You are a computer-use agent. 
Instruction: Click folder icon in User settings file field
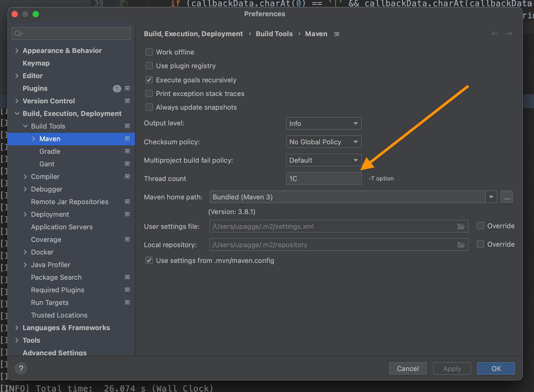pos(461,227)
